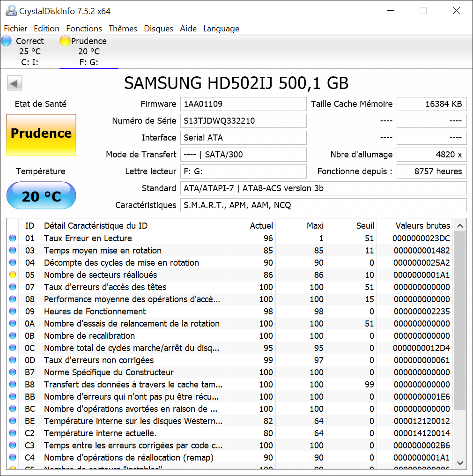
Task: Click the status dot for attribute BB
Action: coord(13,396)
